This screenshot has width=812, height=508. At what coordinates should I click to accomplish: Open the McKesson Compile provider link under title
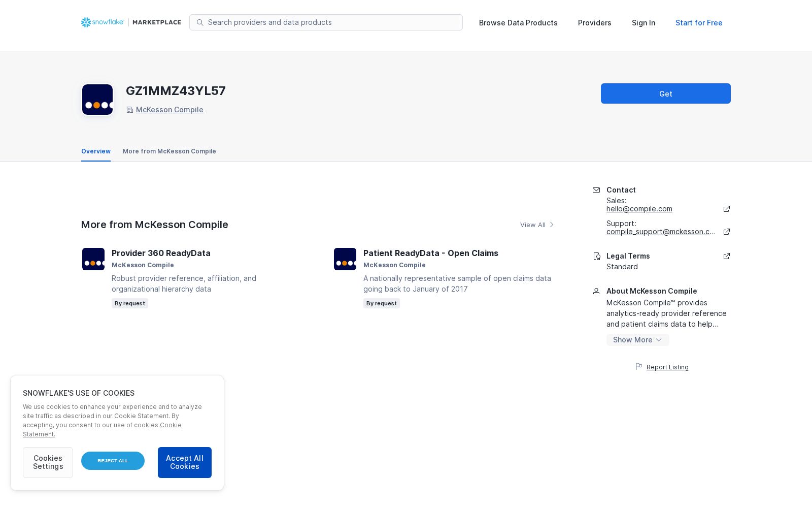click(x=170, y=110)
